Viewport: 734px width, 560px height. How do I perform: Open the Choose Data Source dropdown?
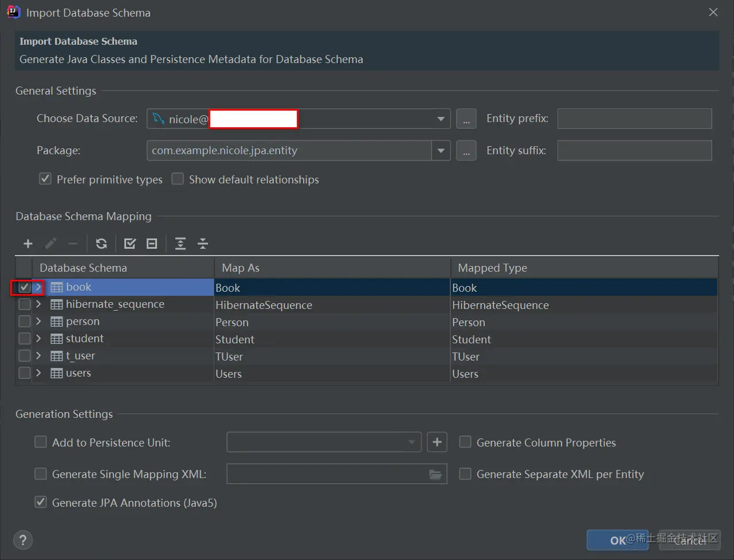441,119
